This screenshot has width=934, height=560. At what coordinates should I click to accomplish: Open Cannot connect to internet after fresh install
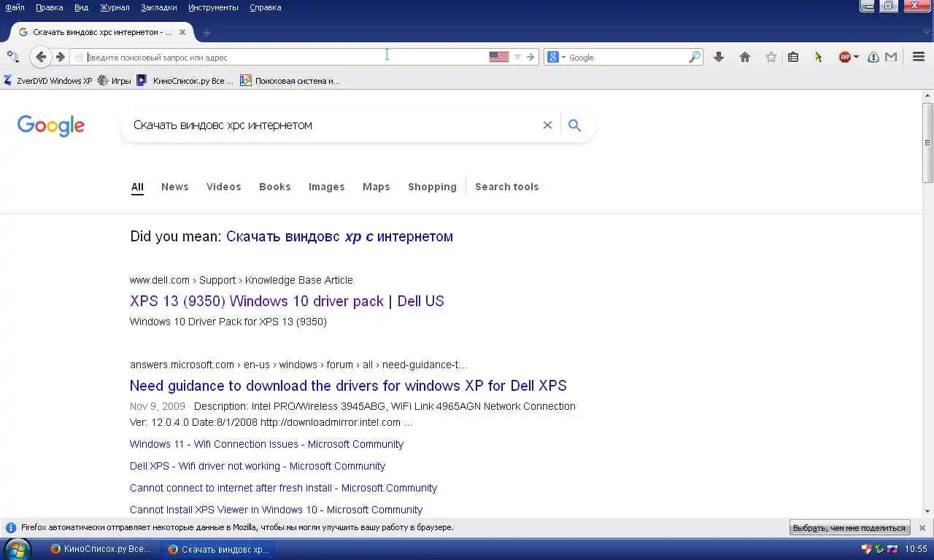point(283,488)
